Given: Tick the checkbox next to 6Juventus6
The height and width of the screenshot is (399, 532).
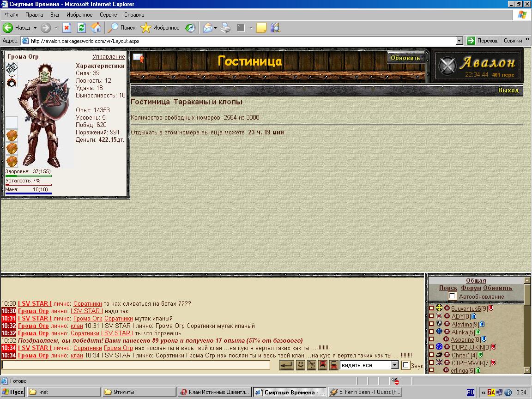Looking at the screenshot, I should 431,308.
